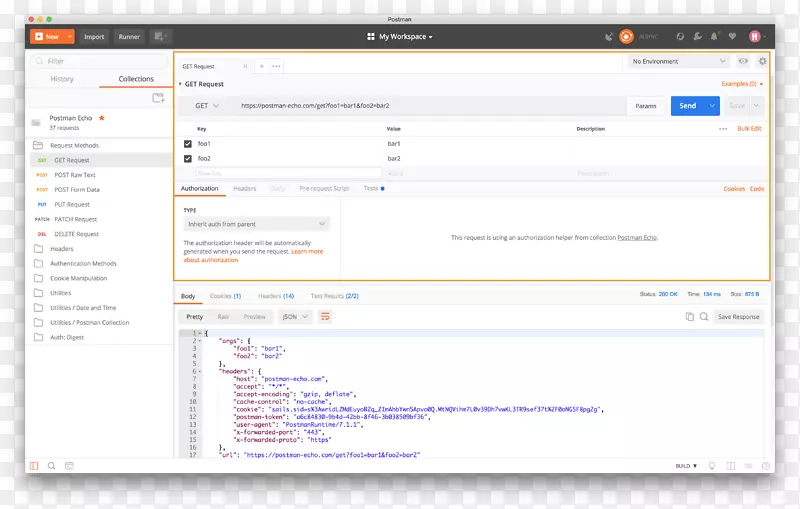Screen dimensions: 800x509
Task: Click the search response icon
Action: (704, 317)
